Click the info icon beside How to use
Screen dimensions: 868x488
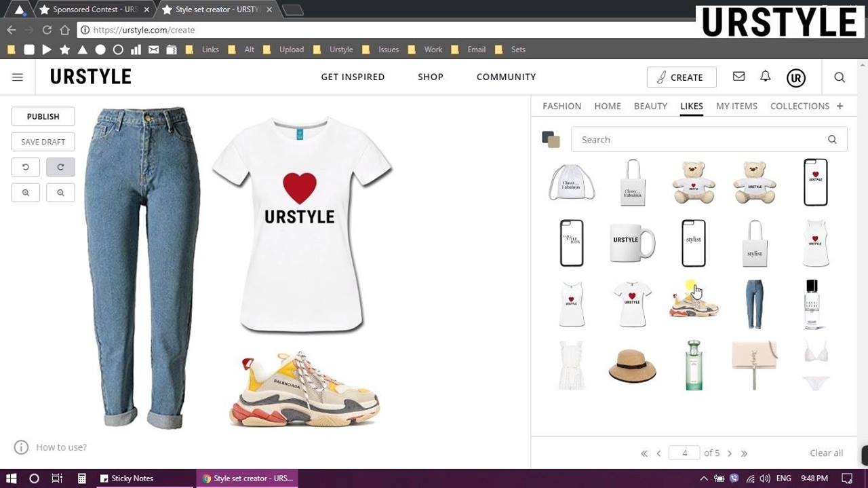tap(22, 447)
